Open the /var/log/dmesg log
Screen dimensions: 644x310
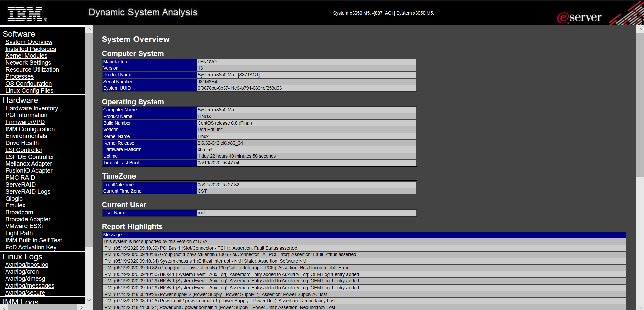pos(25,278)
